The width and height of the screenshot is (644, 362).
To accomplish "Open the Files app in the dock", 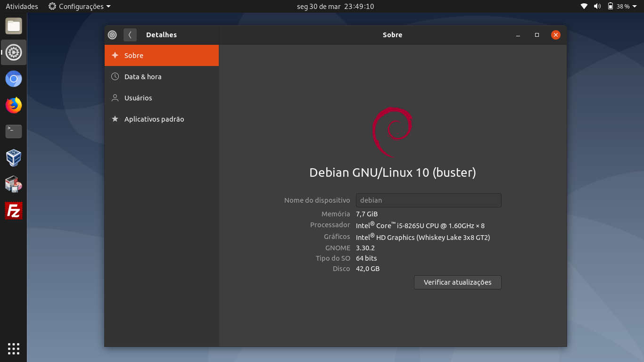I will point(14,26).
